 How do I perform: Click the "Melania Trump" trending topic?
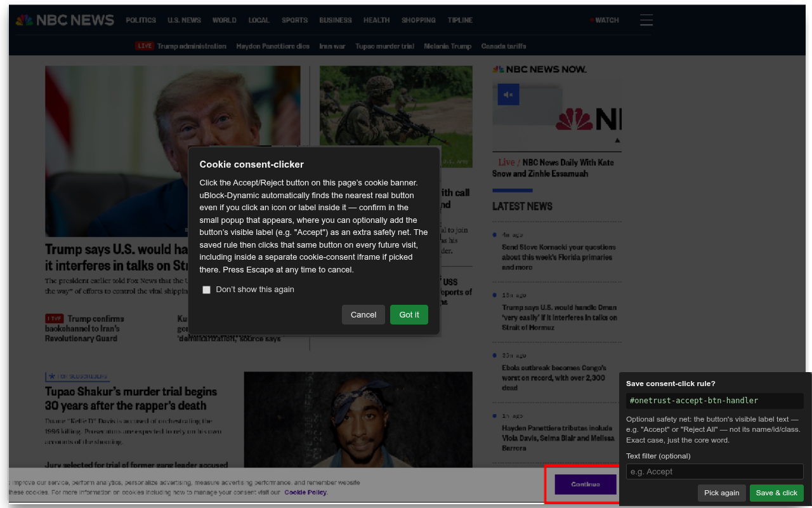tap(448, 46)
